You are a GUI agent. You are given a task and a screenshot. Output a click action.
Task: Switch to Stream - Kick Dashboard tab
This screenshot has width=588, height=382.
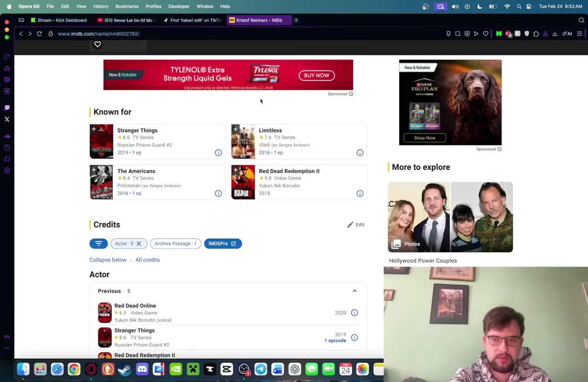click(x=59, y=20)
